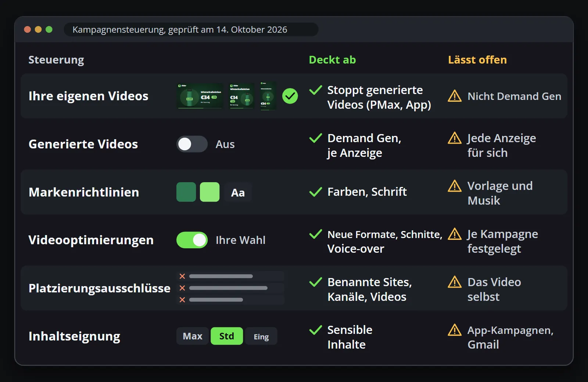Viewport: 588px width, 382px height.
Task: Click the checkmark next to Demand Gen, je Anzeige
Action: coord(316,138)
